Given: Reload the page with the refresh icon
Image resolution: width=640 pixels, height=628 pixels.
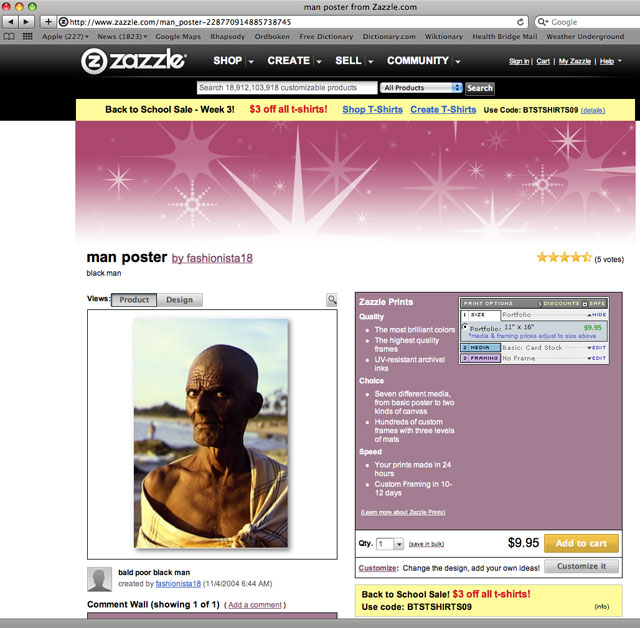Looking at the screenshot, I should coord(520,22).
